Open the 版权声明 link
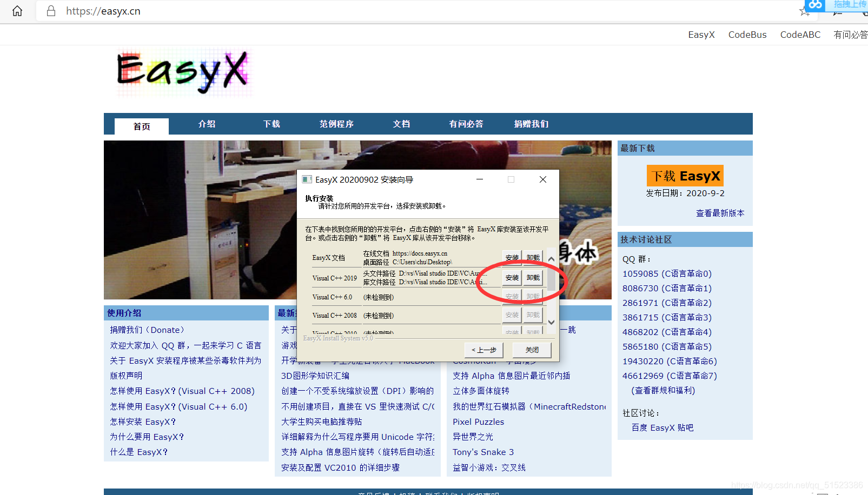868x495 pixels. (x=126, y=376)
